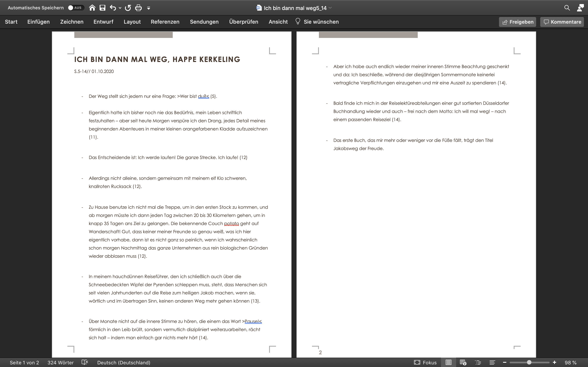This screenshot has height=367, width=588.
Task: Open the Referenzen ribbon tab
Action: coord(165,22)
